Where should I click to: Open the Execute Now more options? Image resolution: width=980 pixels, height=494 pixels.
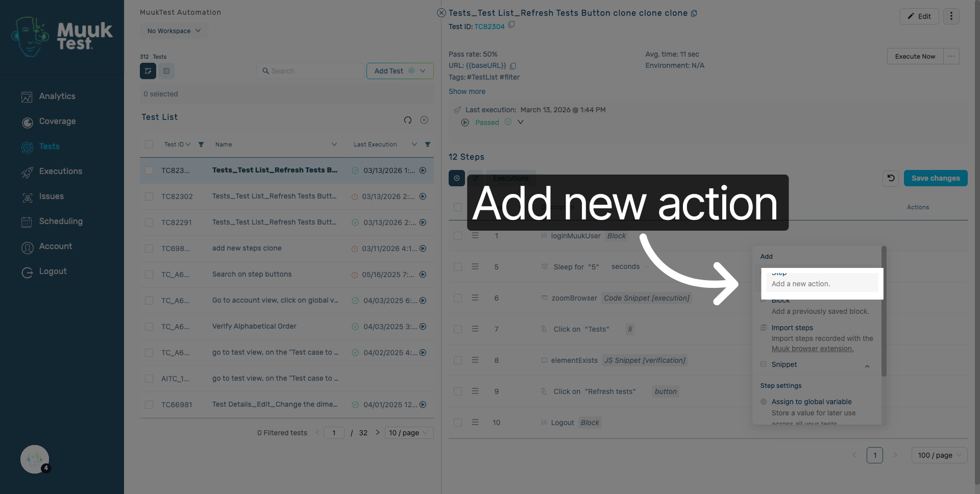(951, 56)
